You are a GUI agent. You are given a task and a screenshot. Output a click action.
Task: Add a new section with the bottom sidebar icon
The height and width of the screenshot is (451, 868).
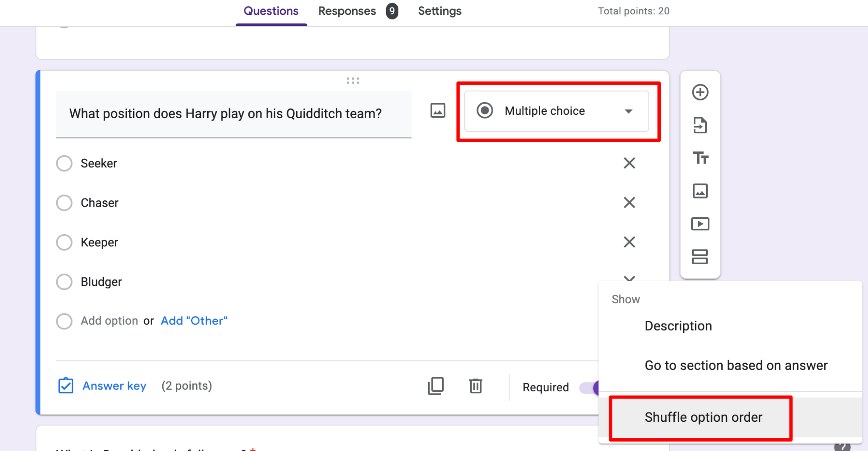coord(700,257)
